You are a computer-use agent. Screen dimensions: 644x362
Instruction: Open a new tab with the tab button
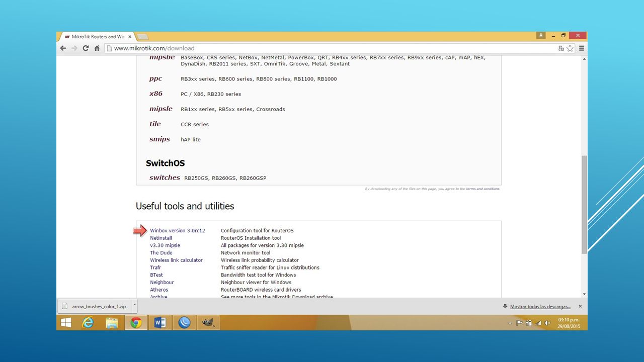[x=142, y=37]
